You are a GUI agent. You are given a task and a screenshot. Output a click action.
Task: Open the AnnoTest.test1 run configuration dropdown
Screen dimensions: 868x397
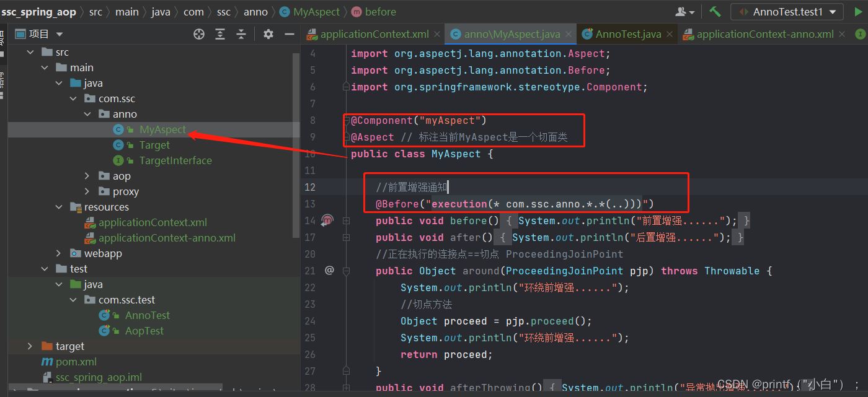[x=787, y=12]
